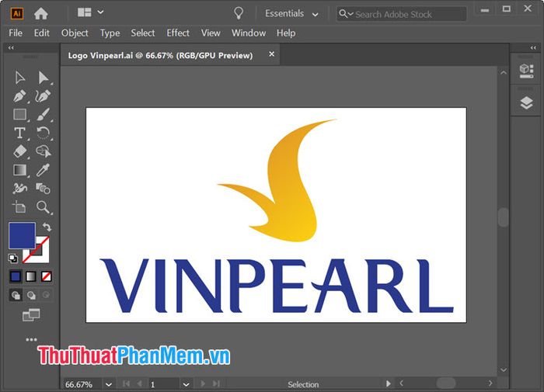Click the blue Fill color swatch
Screen dimensions: 544x392
pyautogui.click(x=22, y=236)
